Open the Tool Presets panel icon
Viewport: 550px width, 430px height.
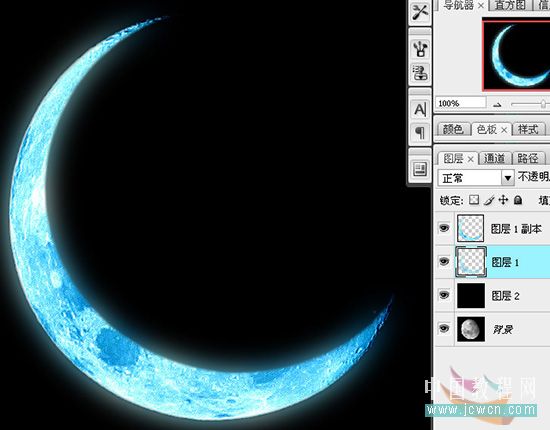420,13
